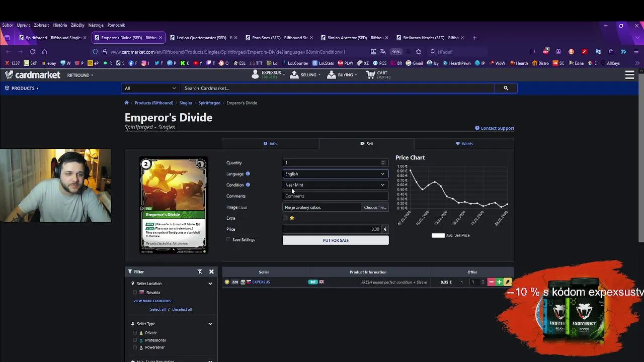Go to browser home page
Image resolution: width=644 pixels, height=362 pixels.
click(44, 52)
